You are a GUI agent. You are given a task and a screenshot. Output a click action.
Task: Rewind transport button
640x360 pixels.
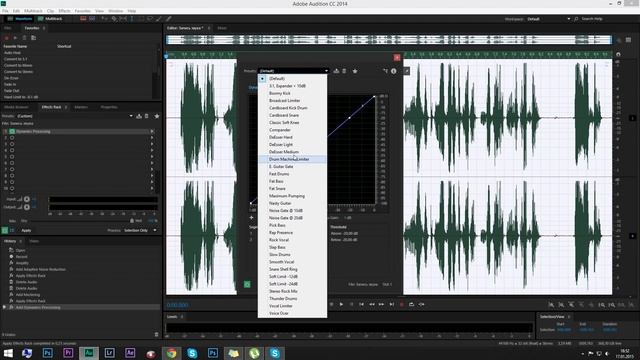click(371, 304)
